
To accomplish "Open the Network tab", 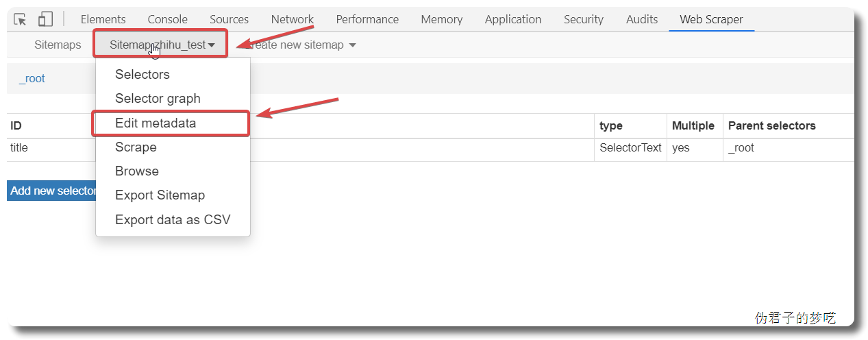I will tap(293, 19).
